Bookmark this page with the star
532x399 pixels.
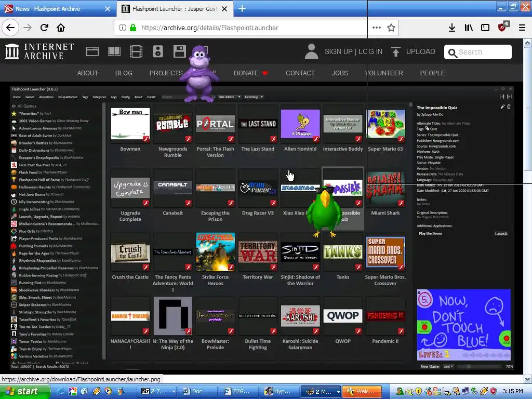tap(391, 28)
